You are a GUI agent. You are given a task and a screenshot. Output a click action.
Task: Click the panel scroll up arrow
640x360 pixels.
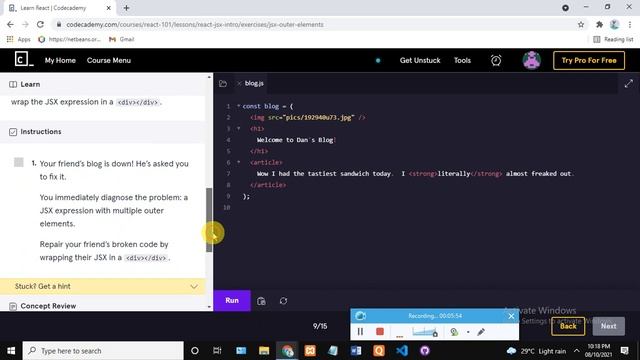click(x=209, y=77)
